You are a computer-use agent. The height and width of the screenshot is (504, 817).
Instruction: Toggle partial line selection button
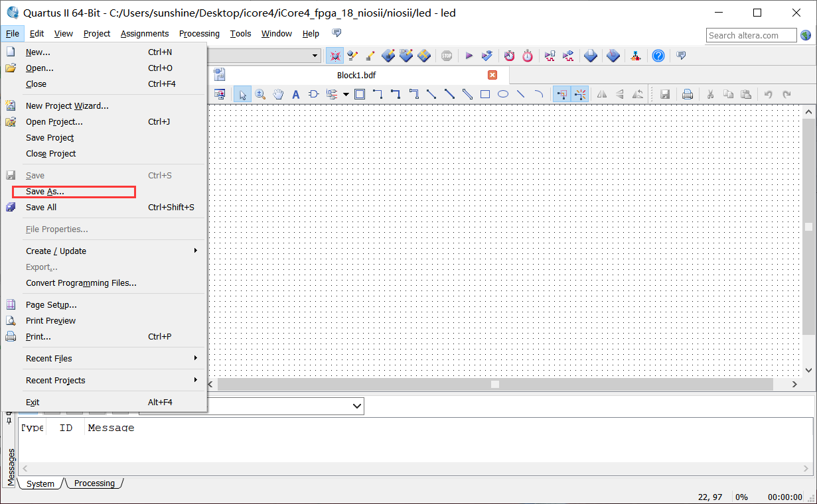pyautogui.click(x=580, y=94)
